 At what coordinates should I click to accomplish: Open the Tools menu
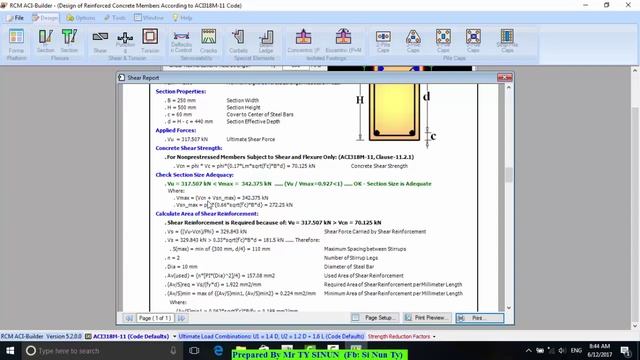pyautogui.click(x=115, y=18)
